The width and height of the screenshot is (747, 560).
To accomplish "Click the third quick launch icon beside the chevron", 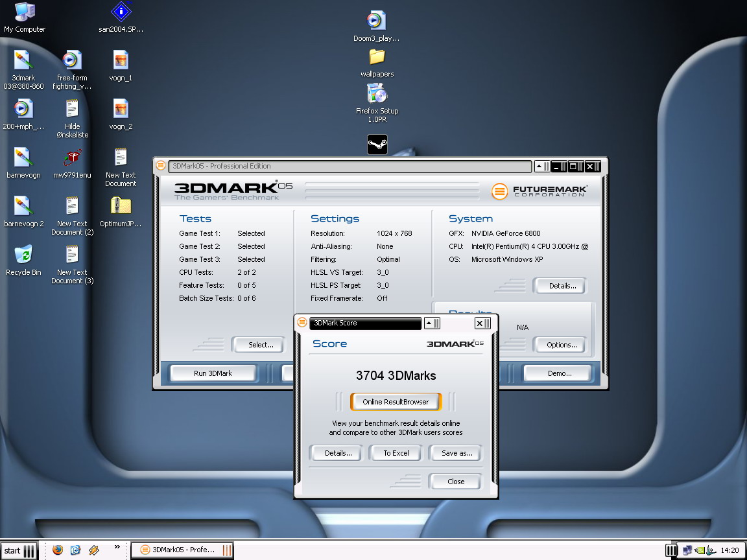I will [x=94, y=550].
